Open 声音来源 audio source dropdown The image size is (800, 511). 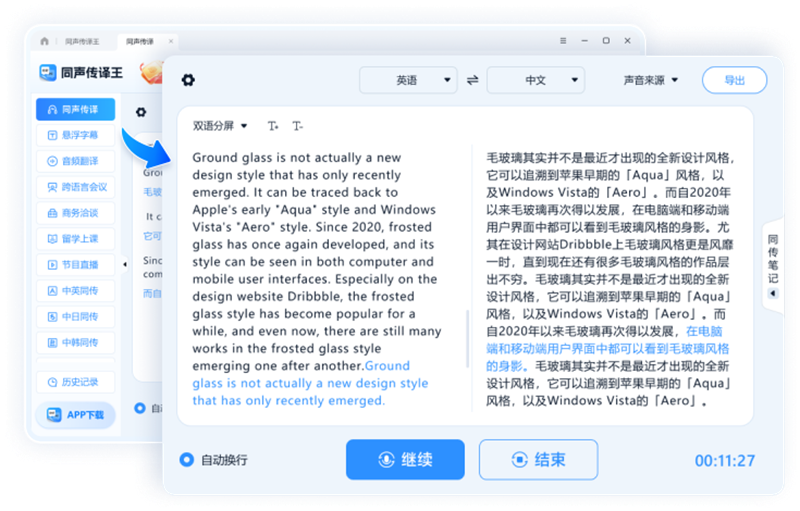(651, 80)
